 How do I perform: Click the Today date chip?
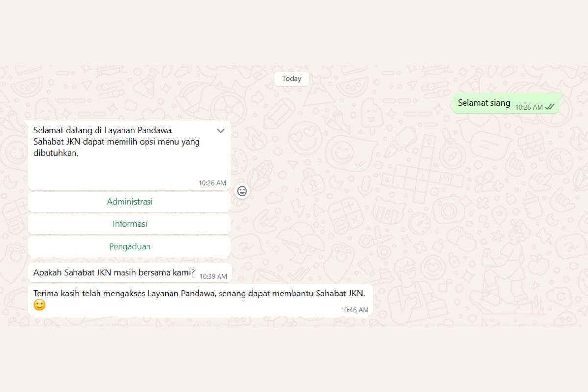tap(292, 79)
